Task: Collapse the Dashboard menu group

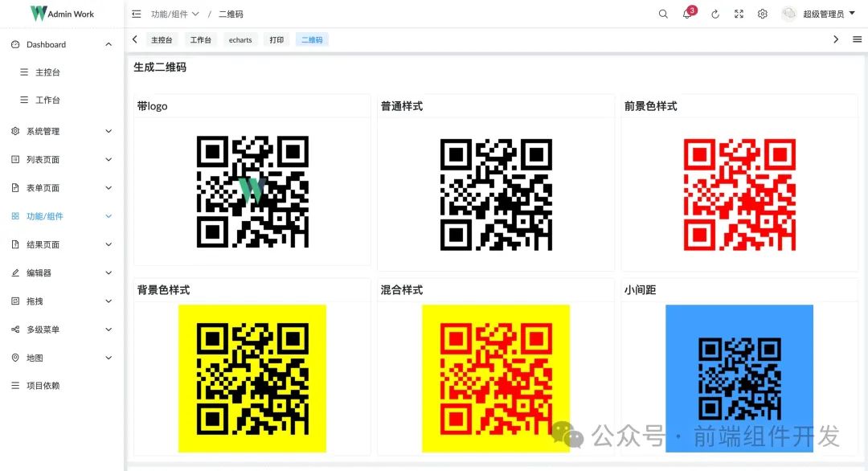Action: [x=61, y=44]
